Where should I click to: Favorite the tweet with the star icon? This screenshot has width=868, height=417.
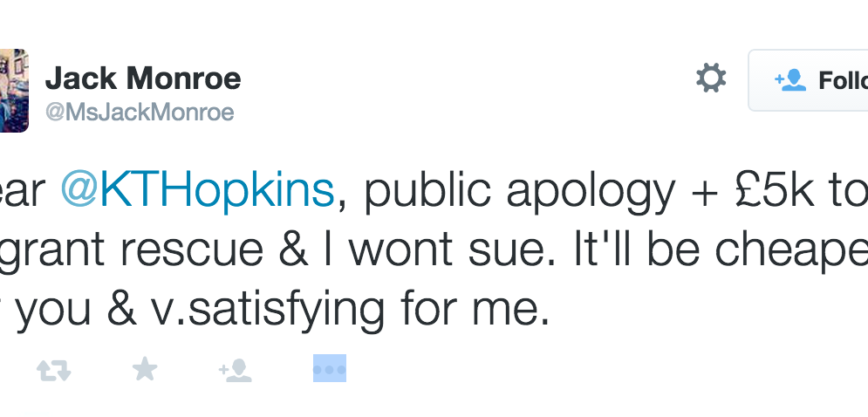(x=145, y=369)
